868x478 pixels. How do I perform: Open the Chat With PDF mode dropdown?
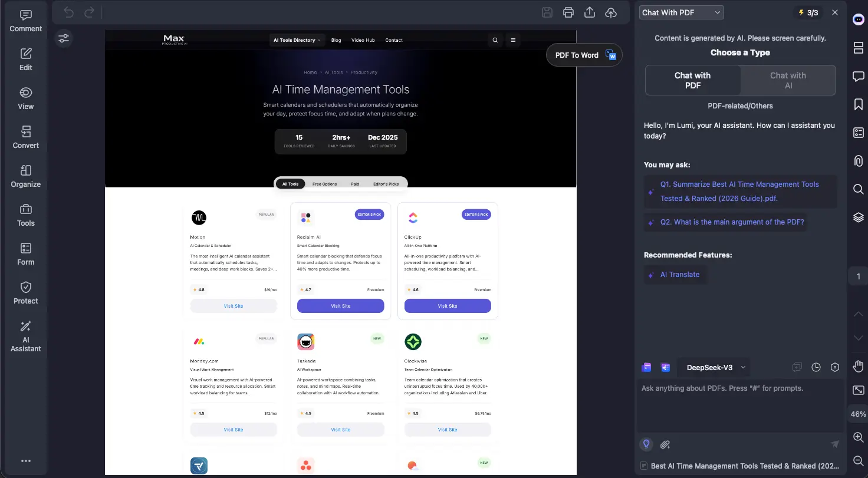click(681, 12)
